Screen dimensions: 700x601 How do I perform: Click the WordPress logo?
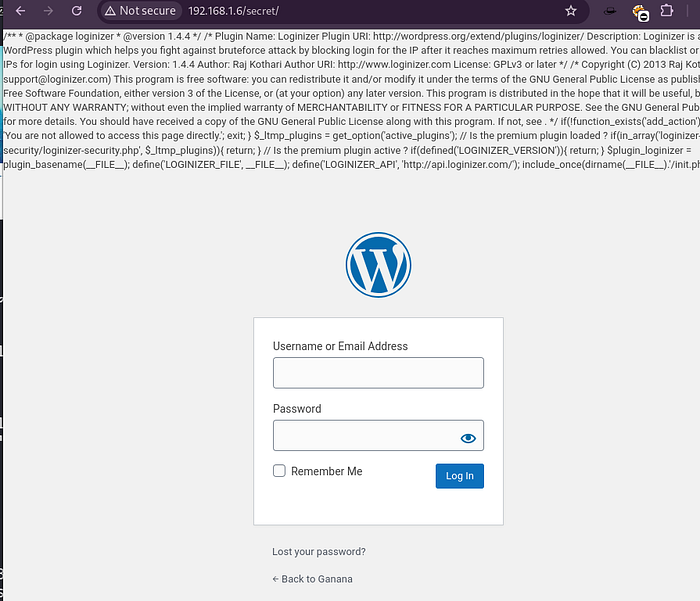[x=378, y=266]
